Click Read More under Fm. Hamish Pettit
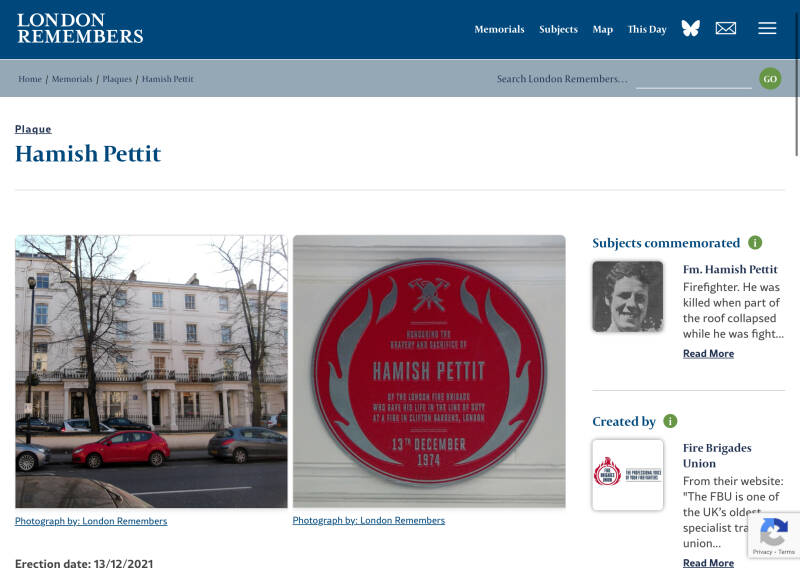The width and height of the screenshot is (800, 568). click(x=708, y=354)
